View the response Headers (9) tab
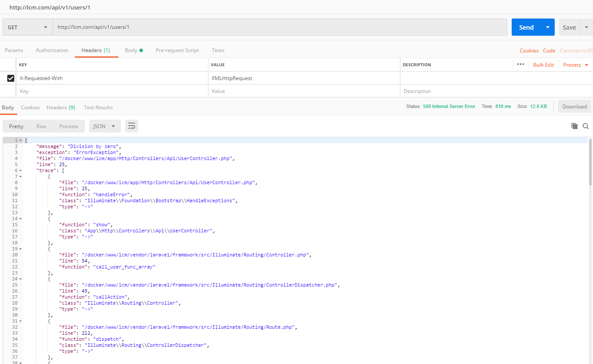The height and width of the screenshot is (364, 593). (61, 107)
